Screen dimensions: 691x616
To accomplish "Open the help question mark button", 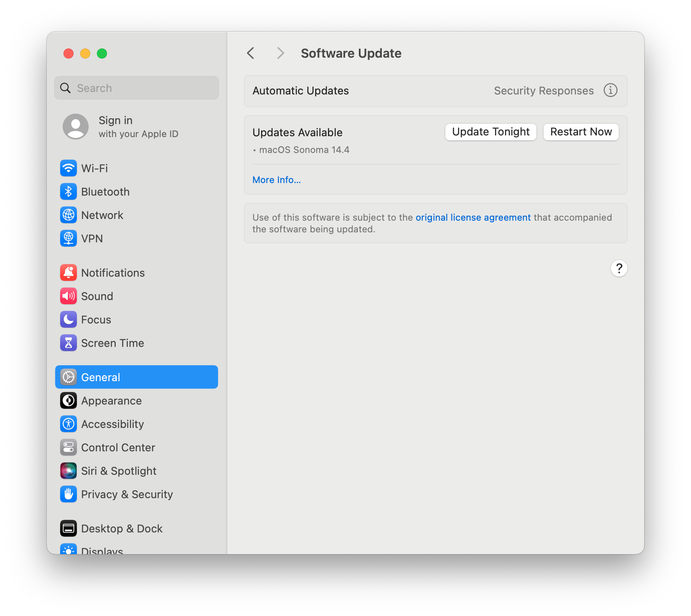I will coord(619,268).
